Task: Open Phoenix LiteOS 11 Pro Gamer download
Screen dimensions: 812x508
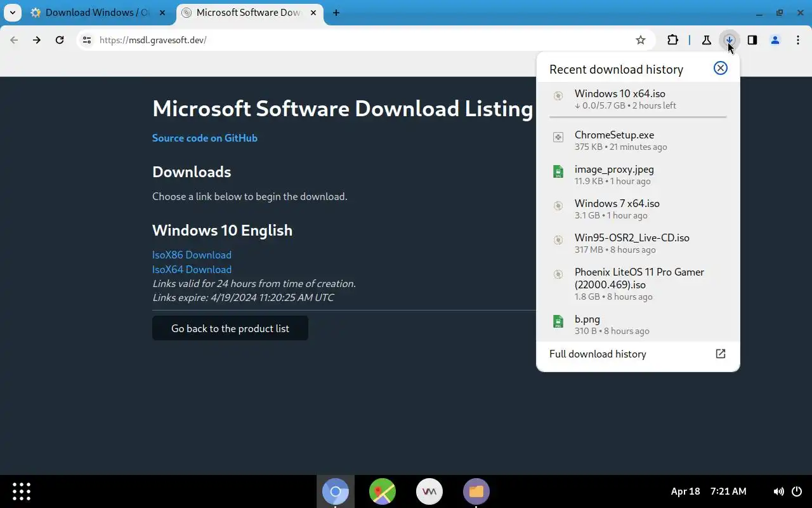Action: [638, 283]
